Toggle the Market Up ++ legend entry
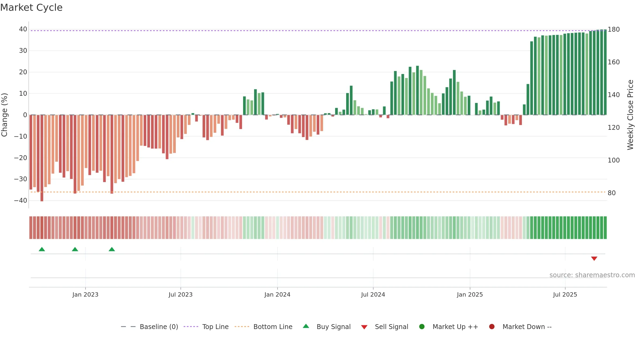Viewport: 644px width, 362px height. [x=449, y=327]
